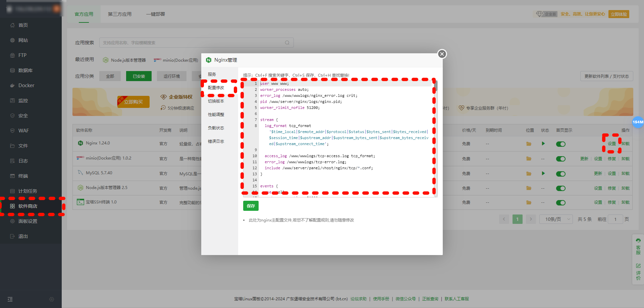
Task: Open 使用手册 footer link
Action: (x=381, y=299)
